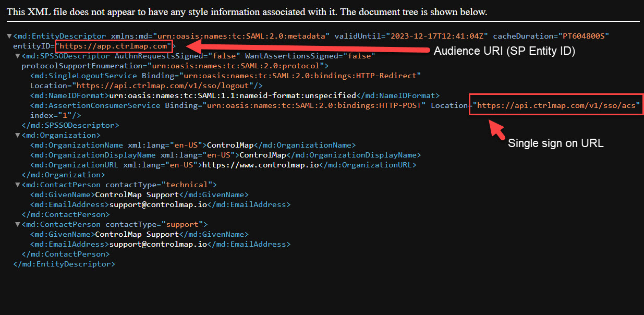
Task: Click the closing md:EntityDescriptor tag
Action: pyautogui.click(x=64, y=264)
